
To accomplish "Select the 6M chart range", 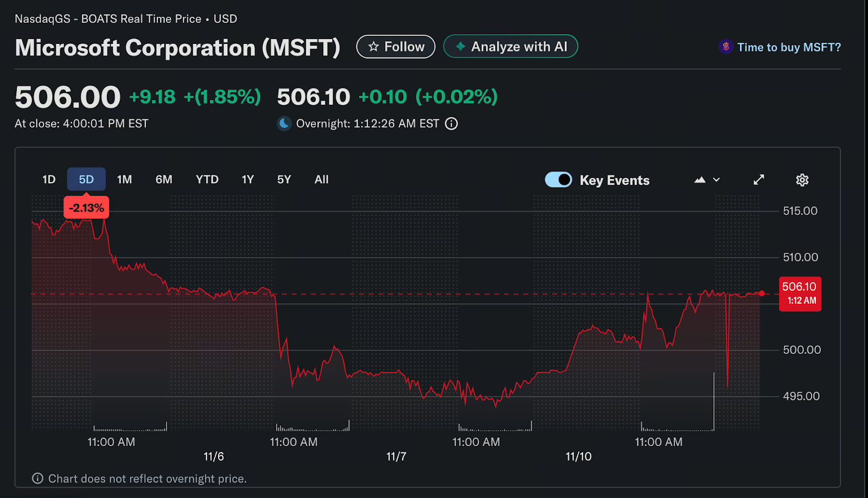I will click(164, 180).
